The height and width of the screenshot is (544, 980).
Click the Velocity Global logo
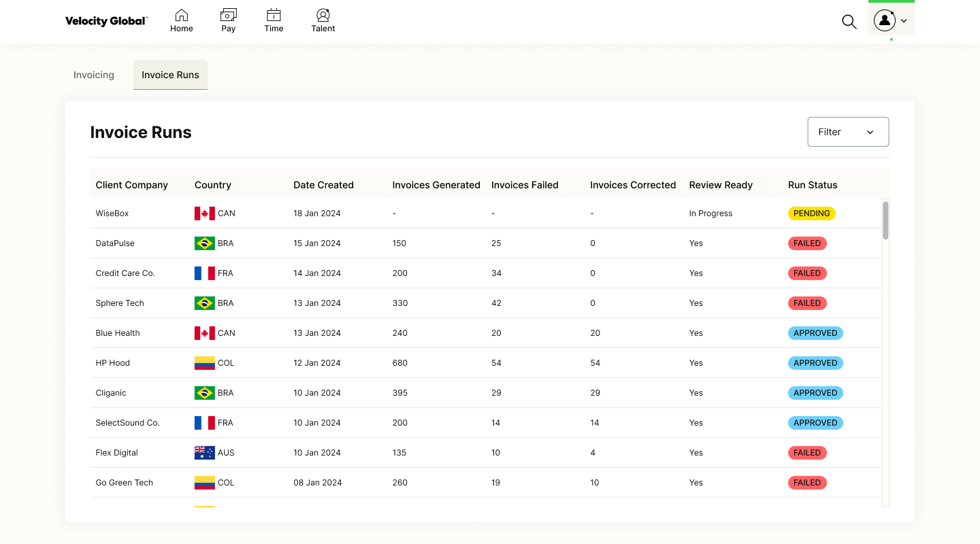(106, 21)
